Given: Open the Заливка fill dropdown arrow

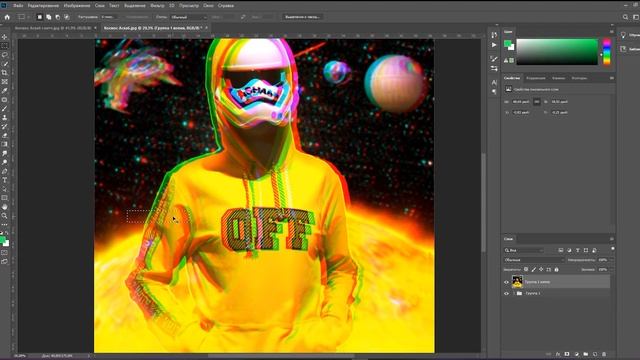Looking at the screenshot, I should pos(611,269).
